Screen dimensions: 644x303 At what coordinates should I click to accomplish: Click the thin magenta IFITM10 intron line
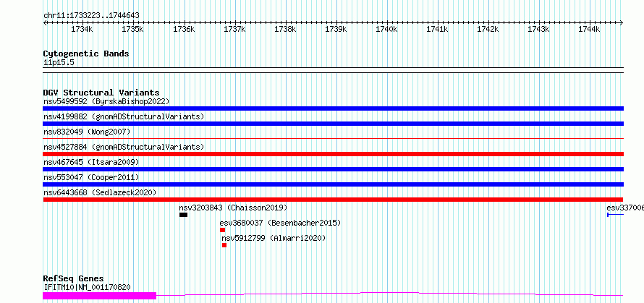[x=390, y=293]
